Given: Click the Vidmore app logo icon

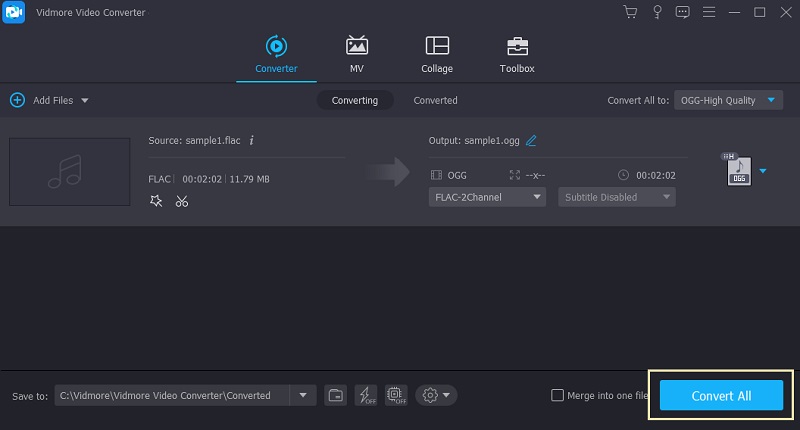Looking at the screenshot, I should [x=14, y=12].
